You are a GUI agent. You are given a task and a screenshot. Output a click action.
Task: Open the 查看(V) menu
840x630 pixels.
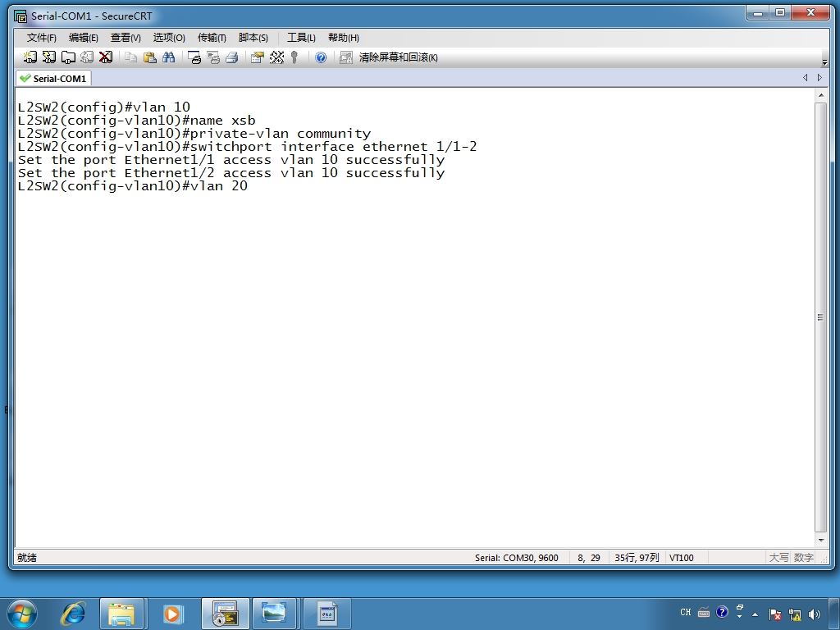(x=126, y=38)
